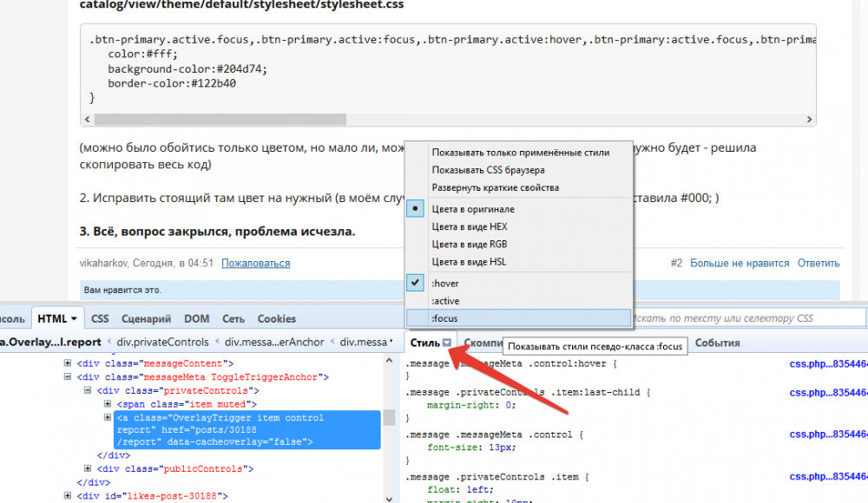Open the Сеть tab
The width and height of the screenshot is (868, 503).
[233, 319]
